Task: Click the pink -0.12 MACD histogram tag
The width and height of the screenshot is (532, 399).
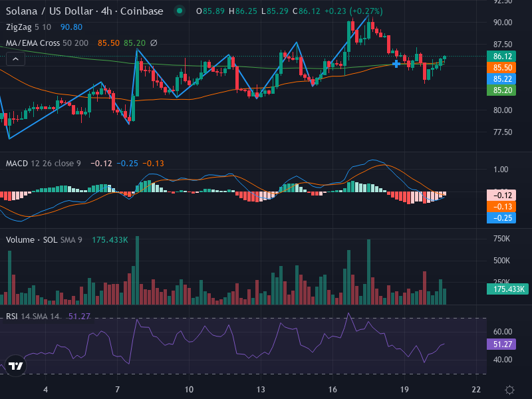Action: (501, 195)
